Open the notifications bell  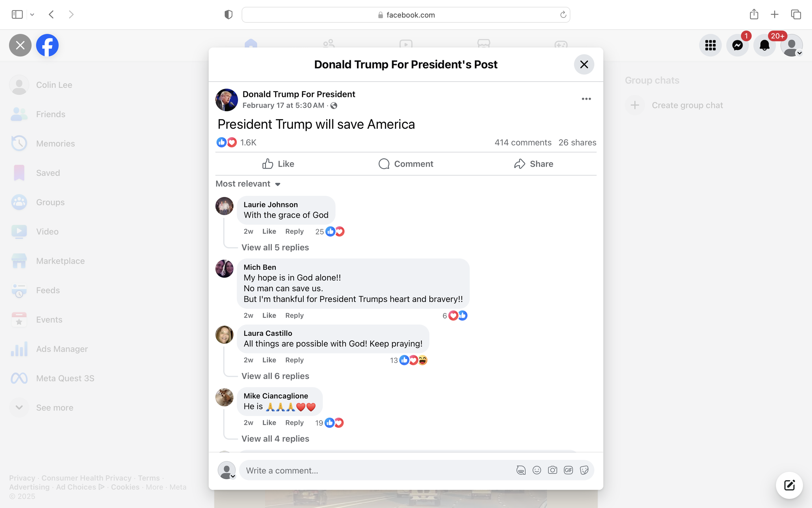(x=764, y=46)
